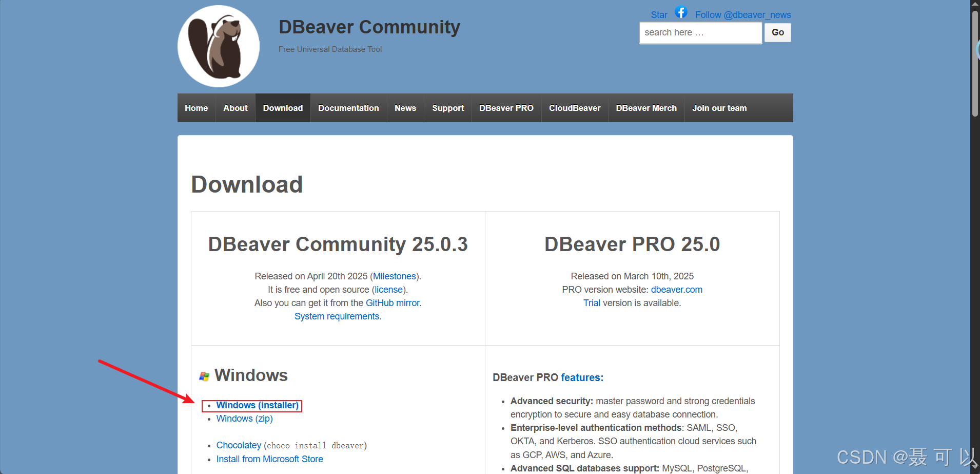Go to the About page
This screenshot has width=980, height=474.
pos(236,108)
